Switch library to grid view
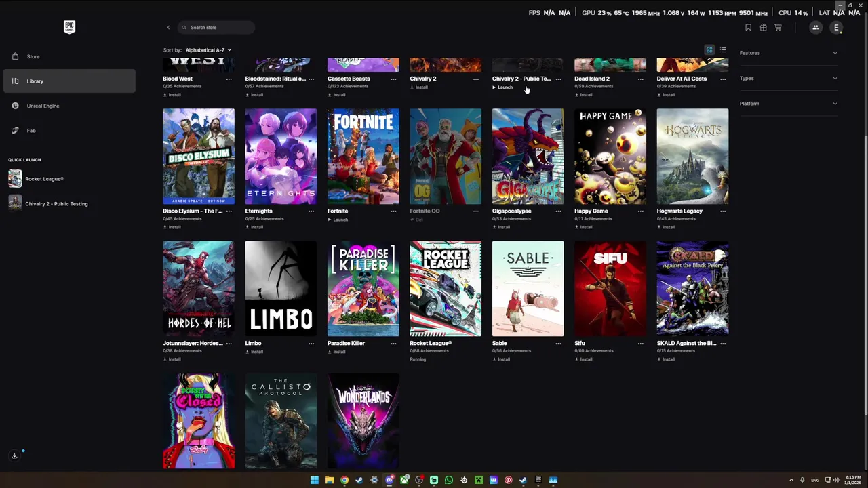 (709, 49)
